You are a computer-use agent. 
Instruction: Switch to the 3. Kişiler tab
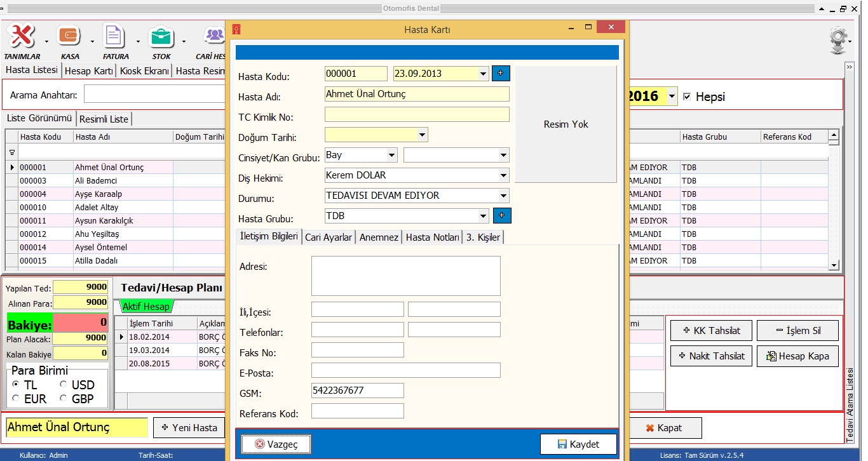[x=483, y=237]
